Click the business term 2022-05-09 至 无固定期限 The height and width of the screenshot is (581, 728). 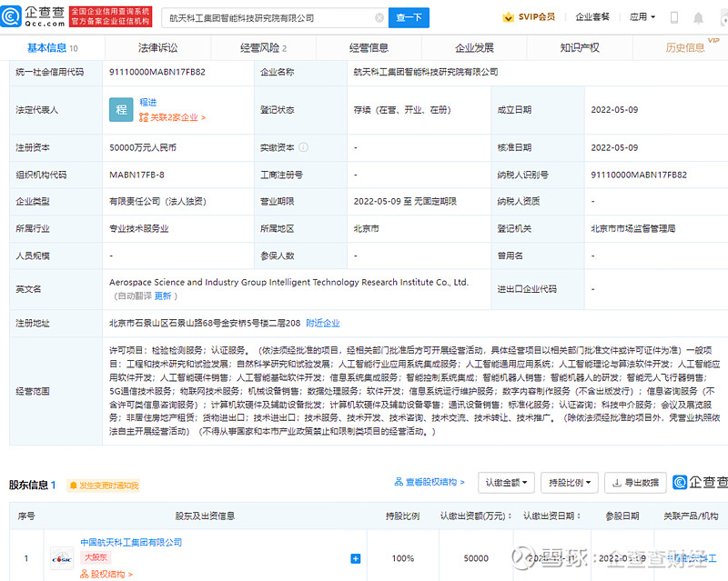coord(405,202)
